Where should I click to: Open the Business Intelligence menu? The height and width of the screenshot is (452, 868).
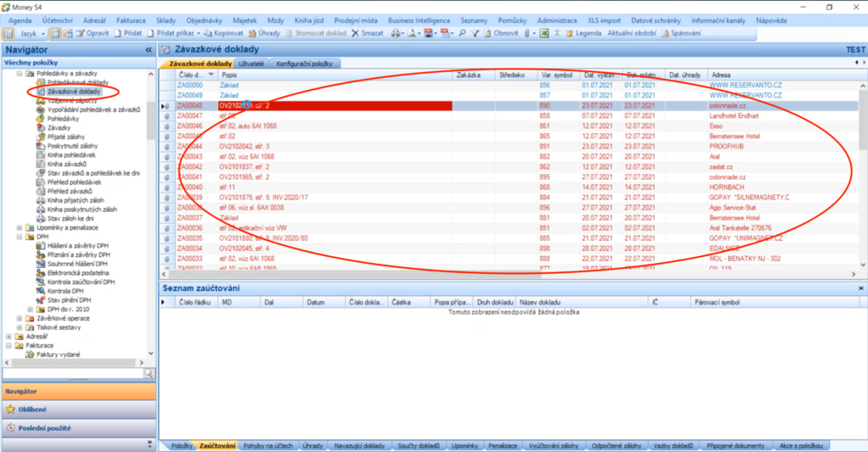tap(419, 20)
